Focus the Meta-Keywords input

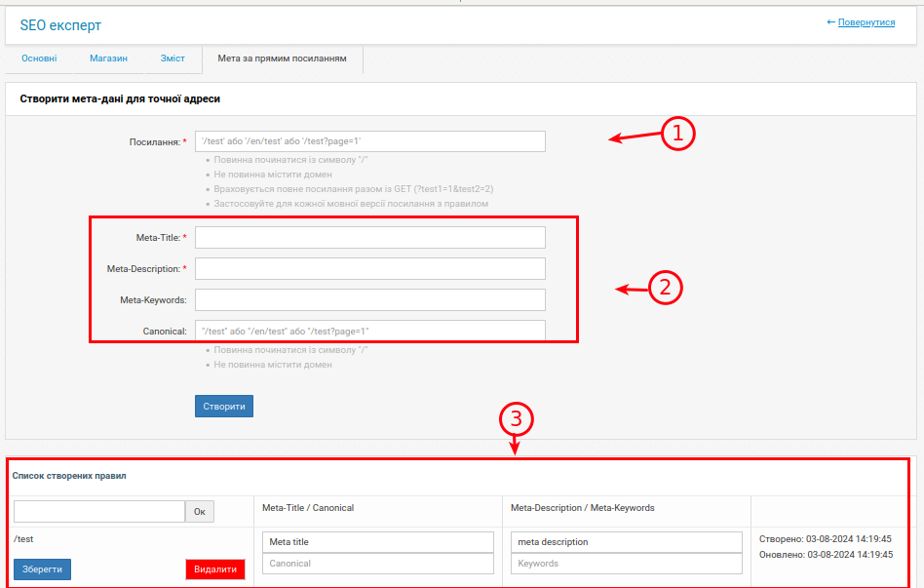coord(370,300)
